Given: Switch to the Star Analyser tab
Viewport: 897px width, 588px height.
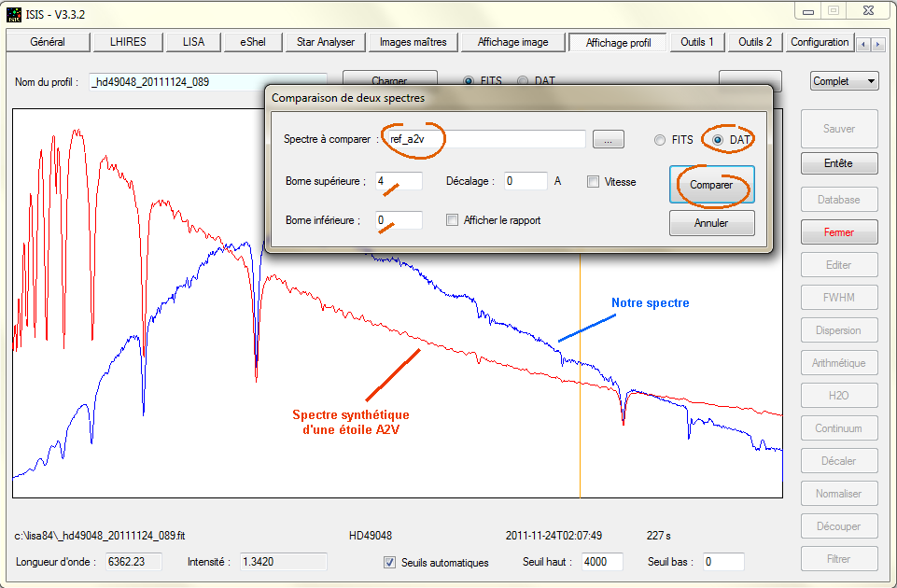Looking at the screenshot, I should point(325,42).
